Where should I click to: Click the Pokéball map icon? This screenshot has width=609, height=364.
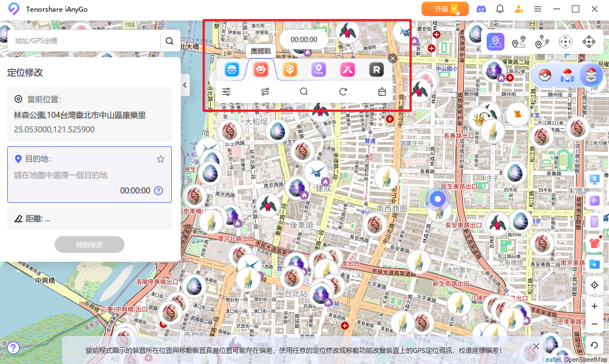567,75
